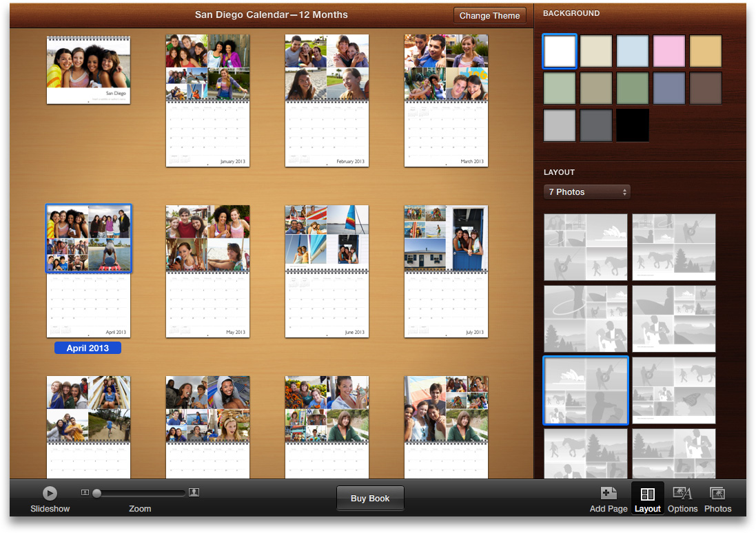Image resolution: width=756 pixels, height=533 pixels.
Task: Open the 7 Photos layout dropdown
Action: point(586,192)
